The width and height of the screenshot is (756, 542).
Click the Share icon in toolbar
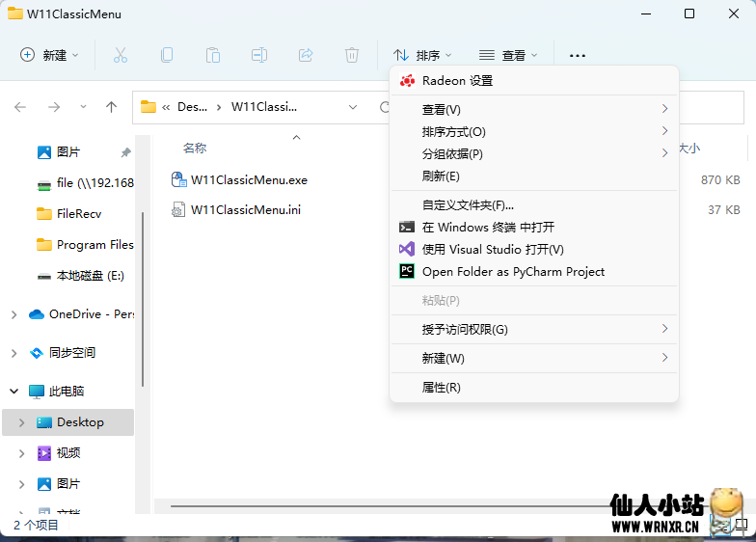pos(305,56)
